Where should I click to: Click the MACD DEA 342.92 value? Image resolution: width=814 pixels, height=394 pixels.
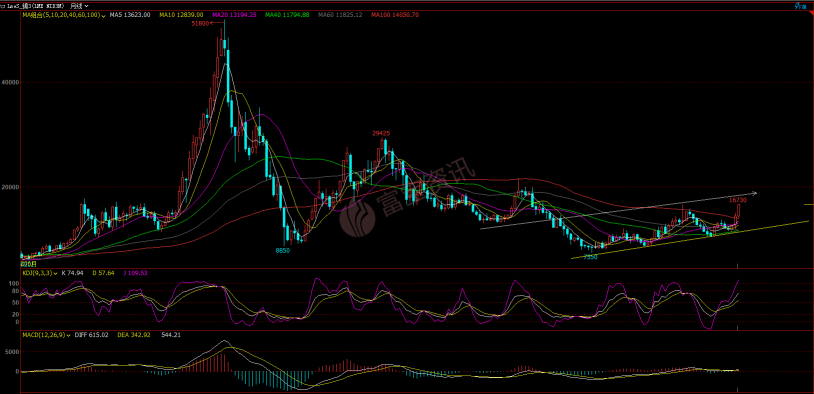133,335
